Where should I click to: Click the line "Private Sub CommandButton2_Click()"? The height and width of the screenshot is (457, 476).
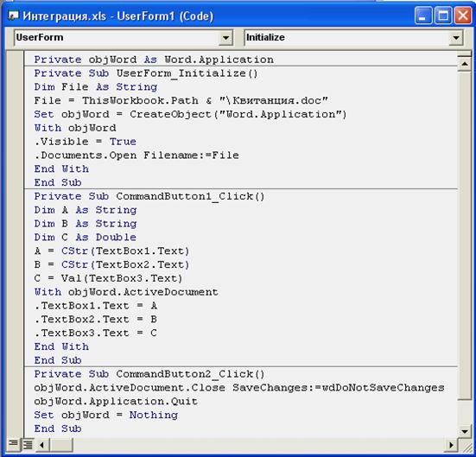(x=149, y=374)
